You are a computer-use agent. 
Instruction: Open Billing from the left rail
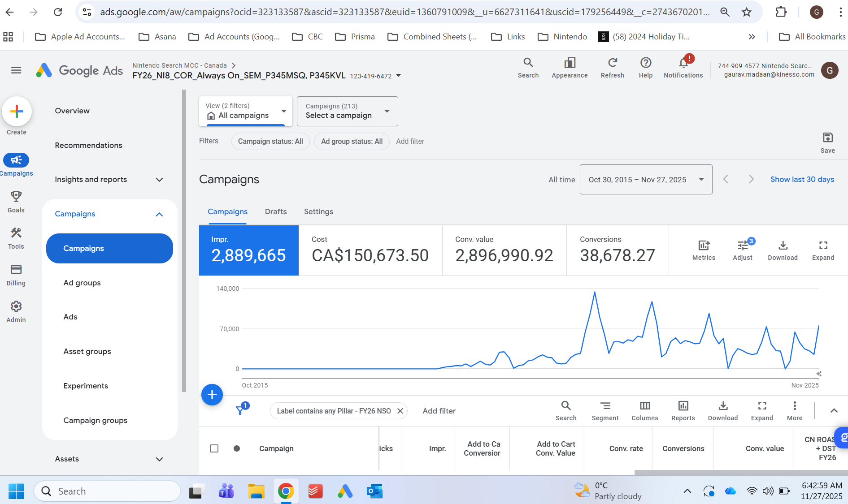(x=16, y=275)
